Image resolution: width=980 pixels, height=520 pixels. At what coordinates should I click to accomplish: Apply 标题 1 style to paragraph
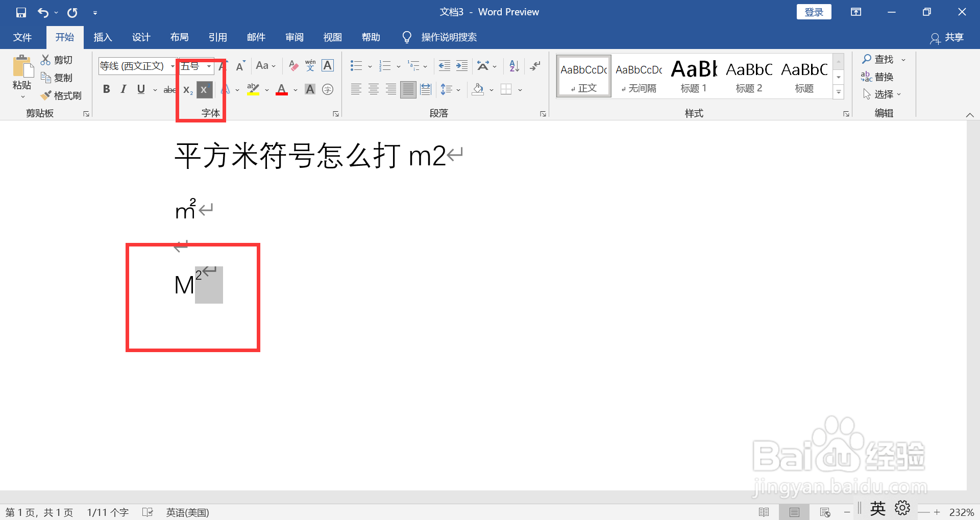(693, 76)
